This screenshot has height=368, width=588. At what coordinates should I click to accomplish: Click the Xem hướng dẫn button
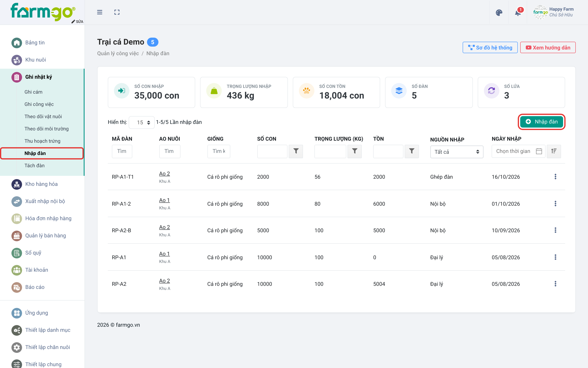(548, 48)
